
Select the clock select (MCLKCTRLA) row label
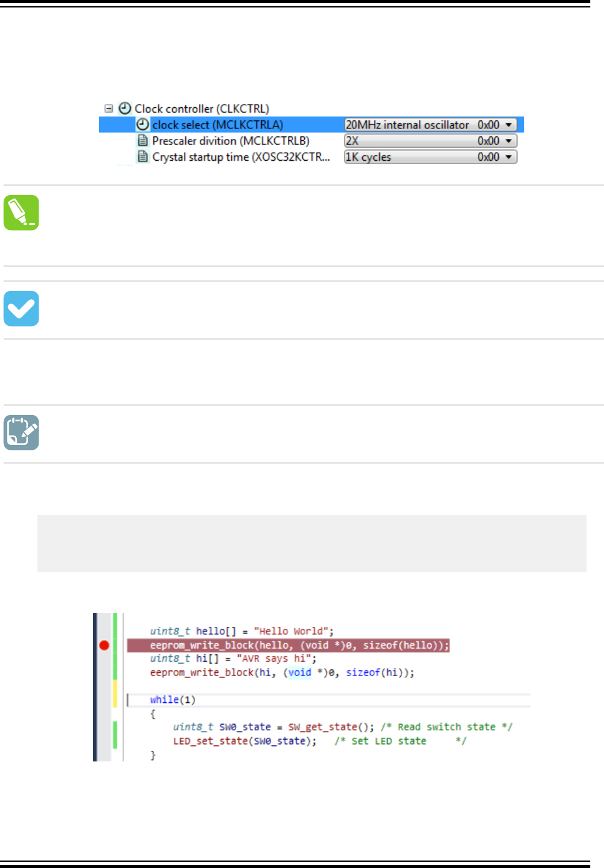218,125
